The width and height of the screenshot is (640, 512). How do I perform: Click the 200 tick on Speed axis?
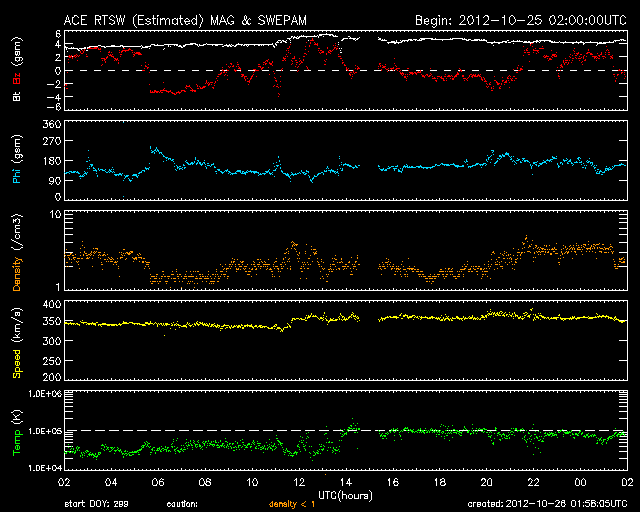point(52,376)
